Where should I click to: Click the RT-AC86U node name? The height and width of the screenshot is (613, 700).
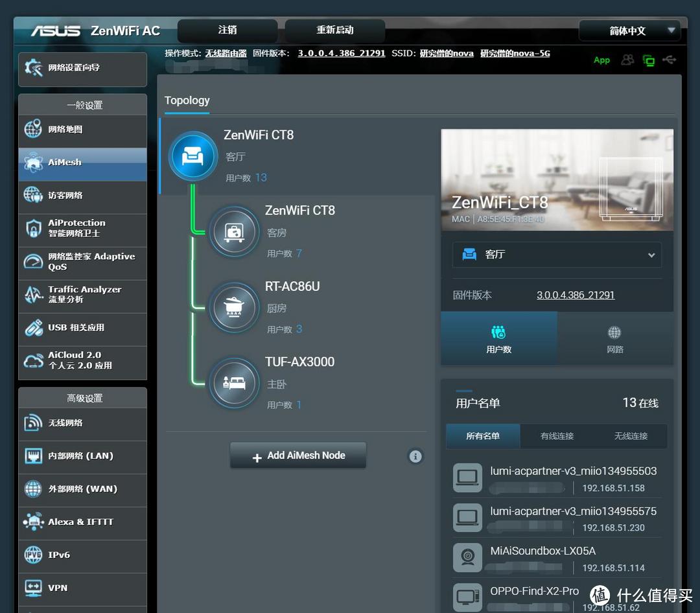pos(292,286)
